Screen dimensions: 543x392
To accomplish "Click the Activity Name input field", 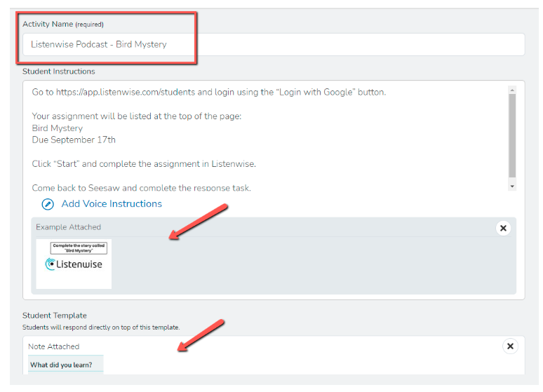I will coord(274,44).
